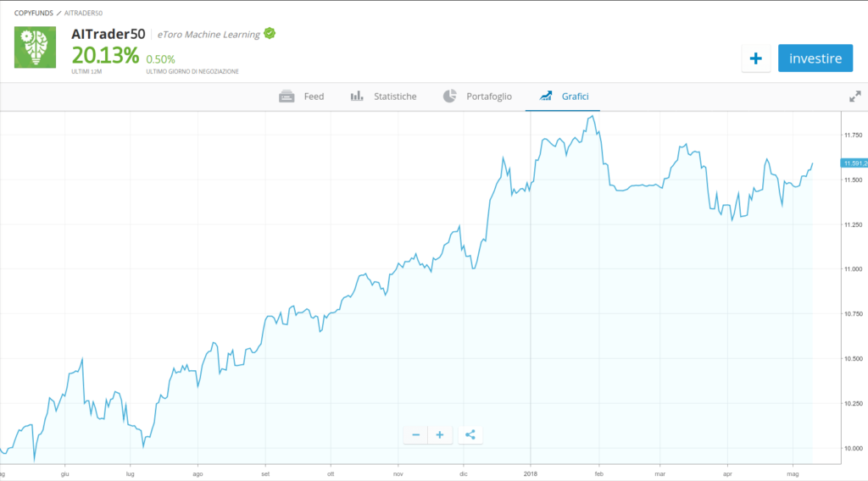Click the 'lug' month label
The width and height of the screenshot is (868, 481).
tap(130, 474)
